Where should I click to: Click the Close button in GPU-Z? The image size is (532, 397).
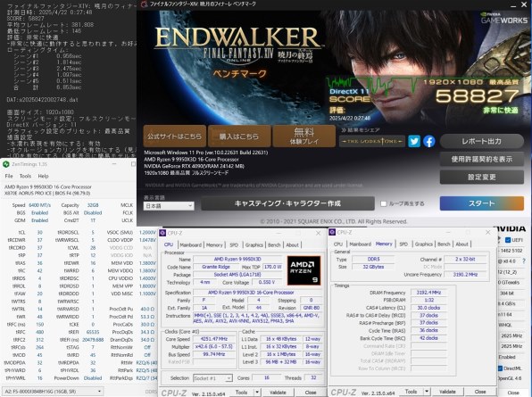(x=513, y=393)
